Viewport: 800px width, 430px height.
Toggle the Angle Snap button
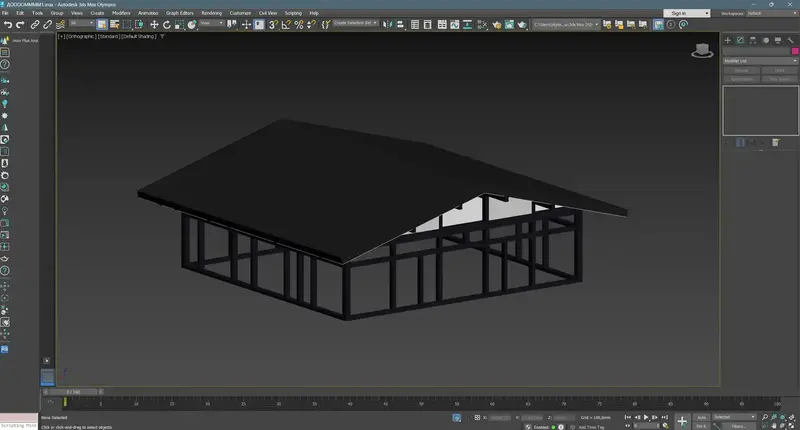[286, 24]
